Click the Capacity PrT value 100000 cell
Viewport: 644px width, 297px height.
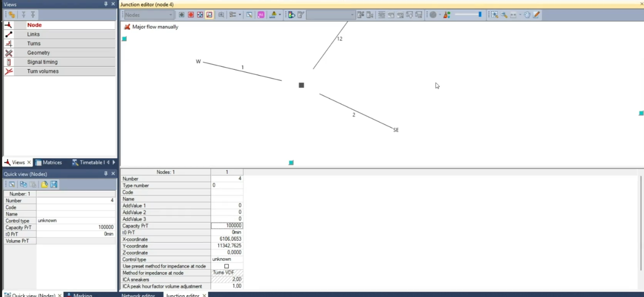tap(227, 226)
